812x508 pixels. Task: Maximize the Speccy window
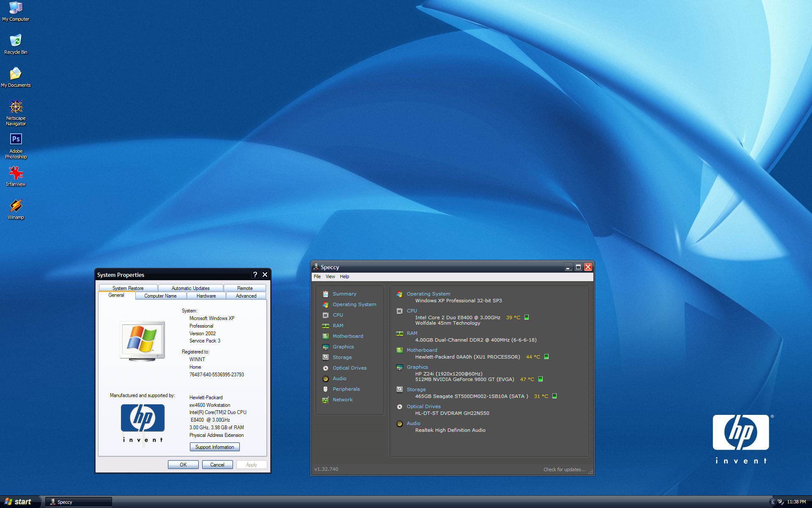(x=578, y=267)
